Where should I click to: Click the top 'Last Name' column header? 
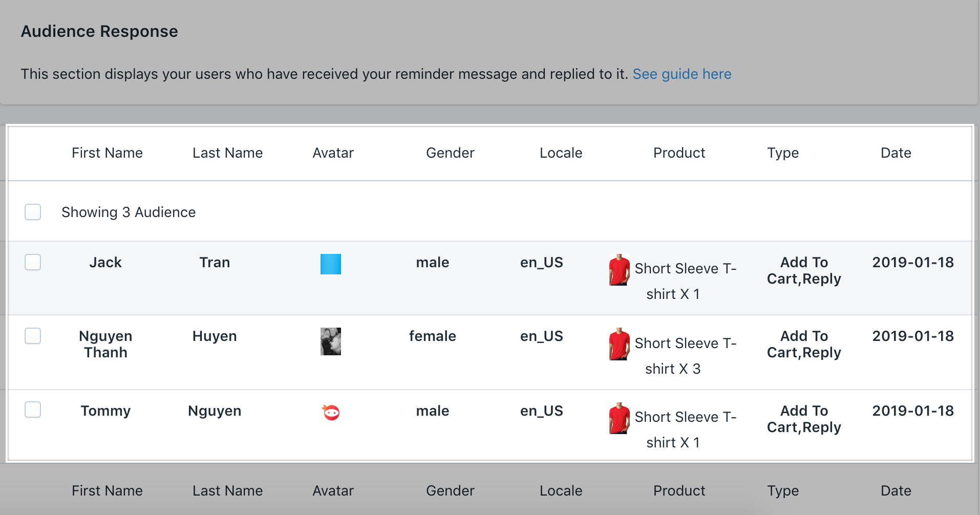click(227, 153)
